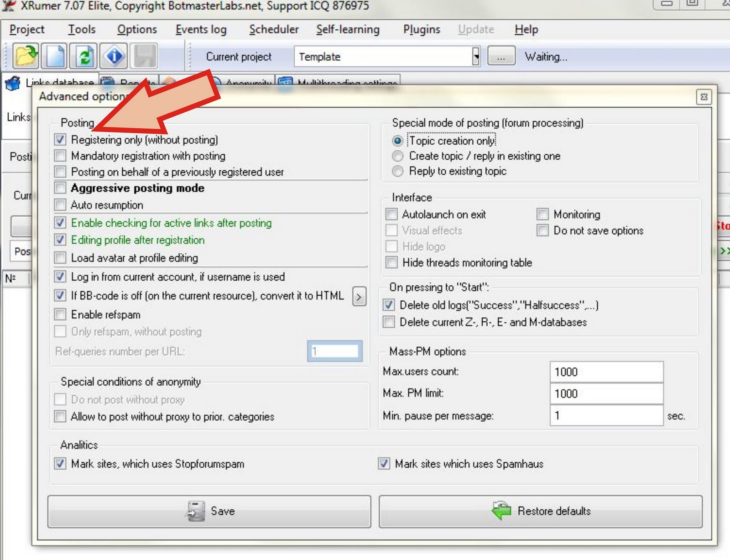Click the XRumer app icon in title bar
The height and width of the screenshot is (560, 730).
(x=9, y=5)
